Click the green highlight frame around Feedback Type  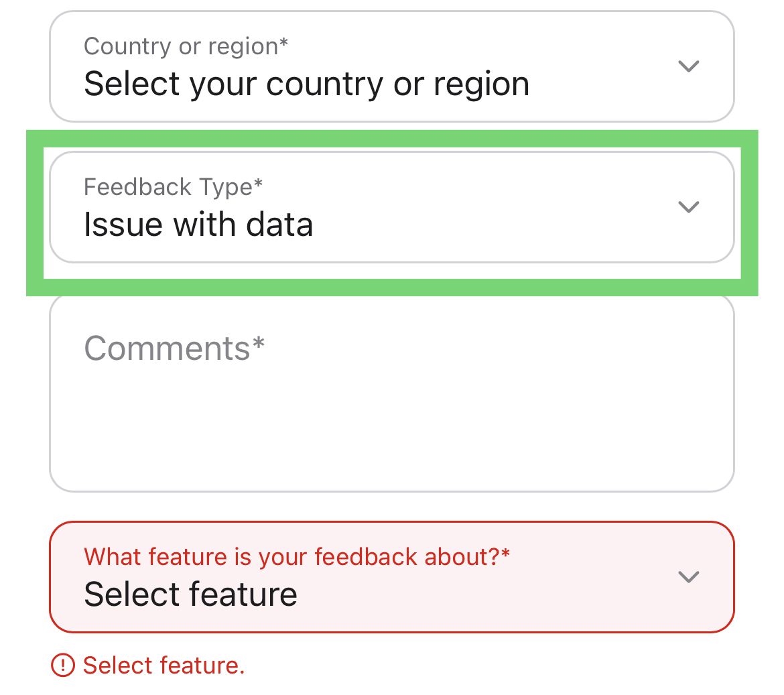(x=391, y=139)
